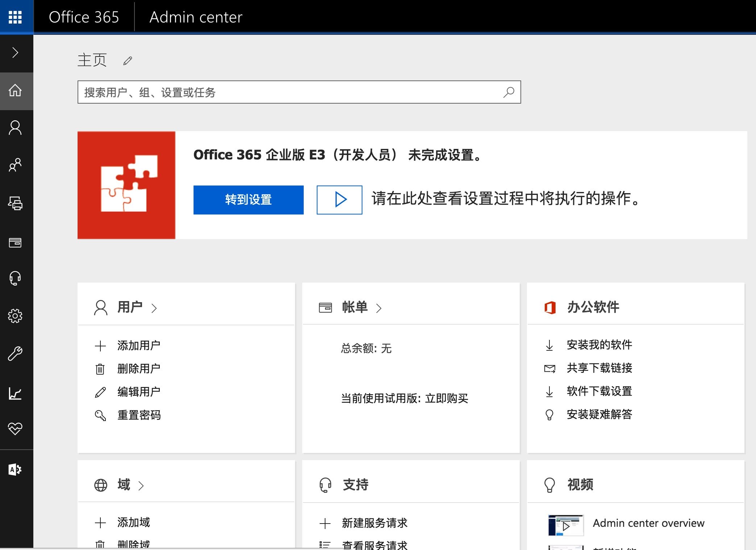Expand the chevron next to 帐单

[379, 308]
